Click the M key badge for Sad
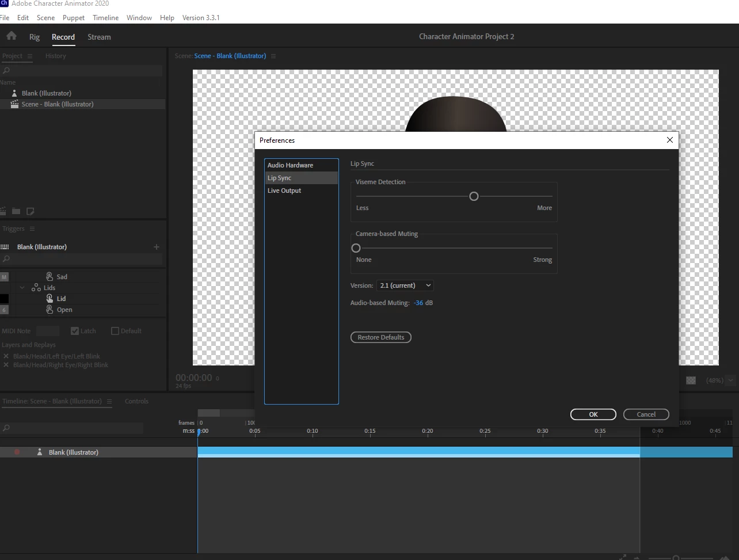 [4, 277]
